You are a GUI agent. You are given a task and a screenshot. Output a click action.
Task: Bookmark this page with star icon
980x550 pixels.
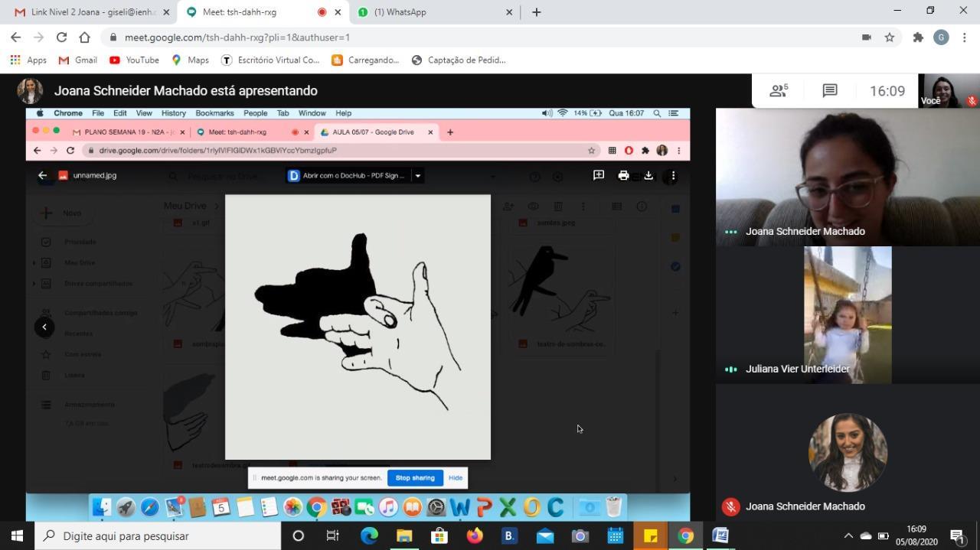pyautogui.click(x=890, y=37)
